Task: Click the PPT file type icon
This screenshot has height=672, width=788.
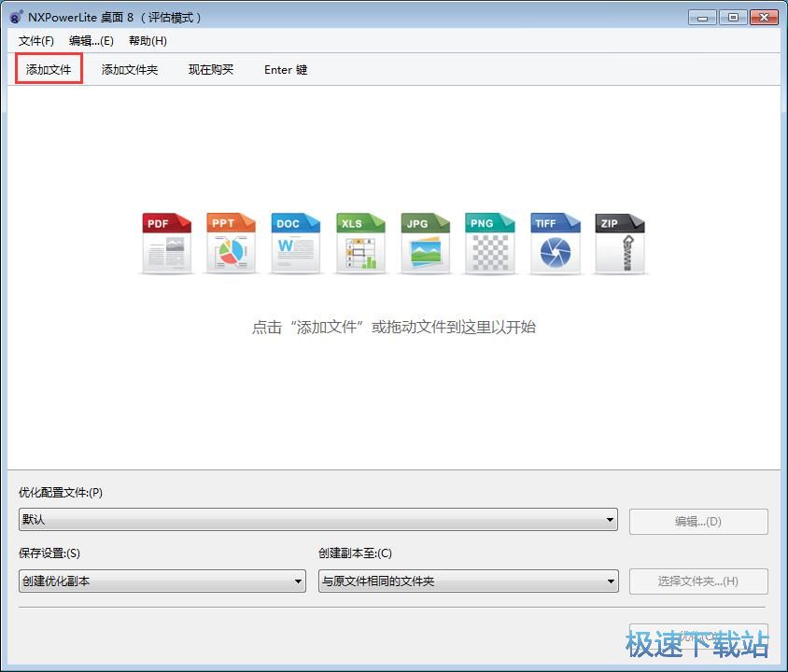Action: 231,243
